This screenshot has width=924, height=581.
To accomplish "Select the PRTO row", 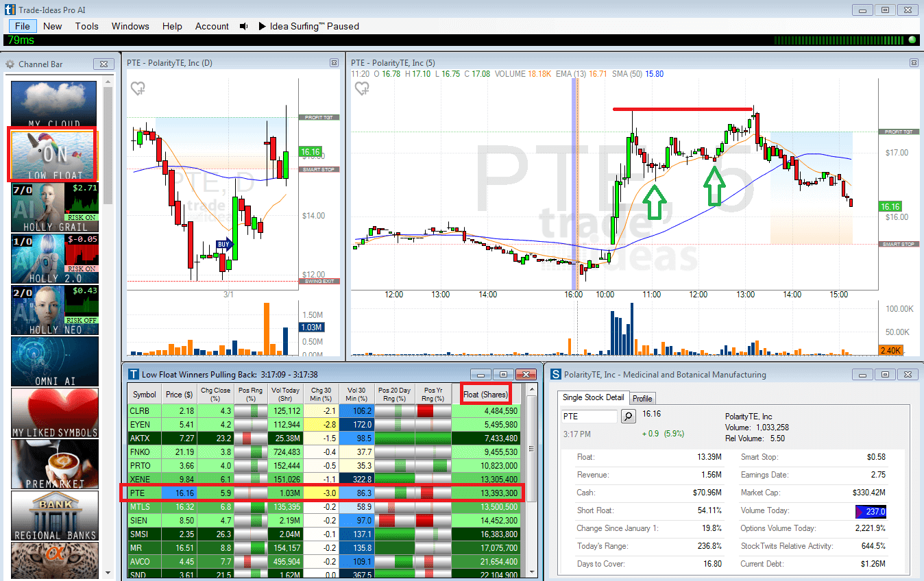I will coord(324,465).
